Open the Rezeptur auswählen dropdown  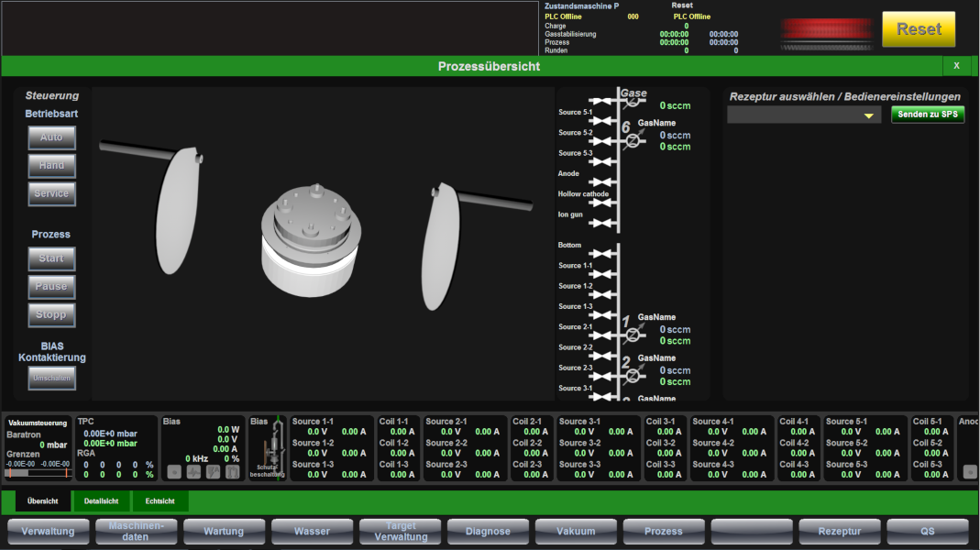(803, 114)
